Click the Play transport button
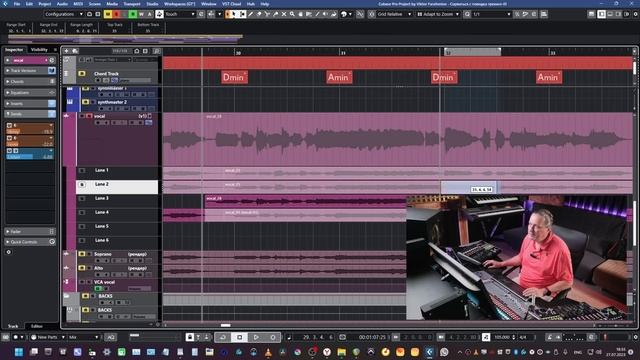Viewport: 640px width, 360px height. click(x=256, y=337)
